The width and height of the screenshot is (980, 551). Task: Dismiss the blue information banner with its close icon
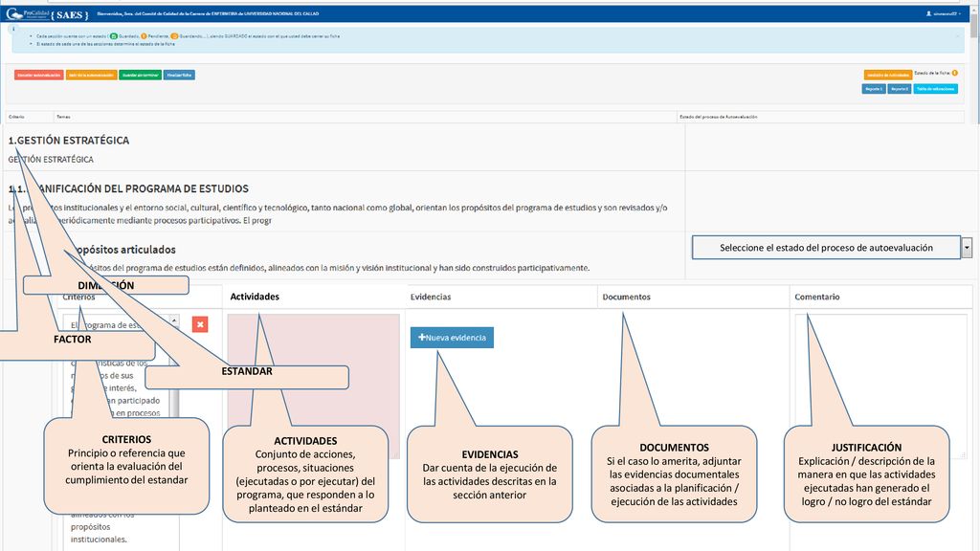(x=957, y=36)
